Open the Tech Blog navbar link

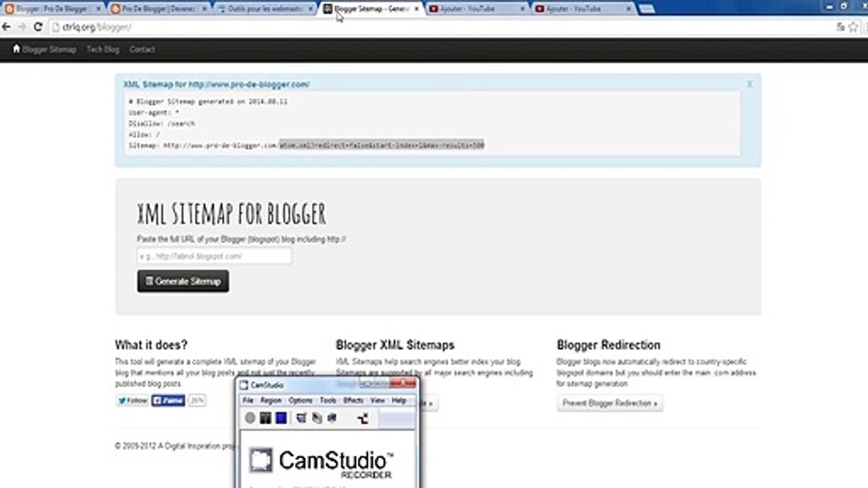point(102,49)
